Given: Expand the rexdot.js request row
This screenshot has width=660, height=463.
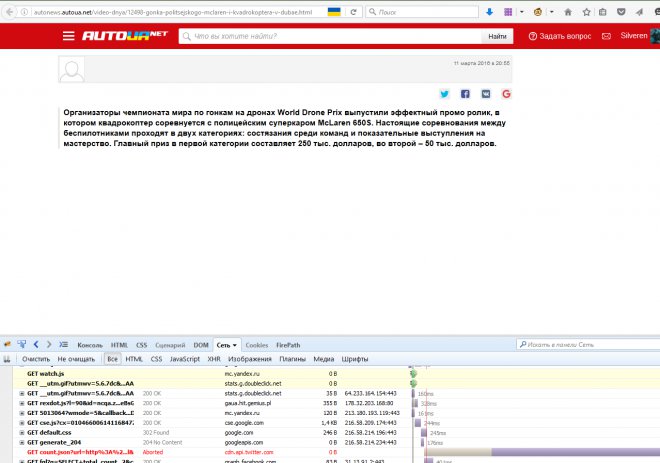Looking at the screenshot, I should click(x=22, y=403).
